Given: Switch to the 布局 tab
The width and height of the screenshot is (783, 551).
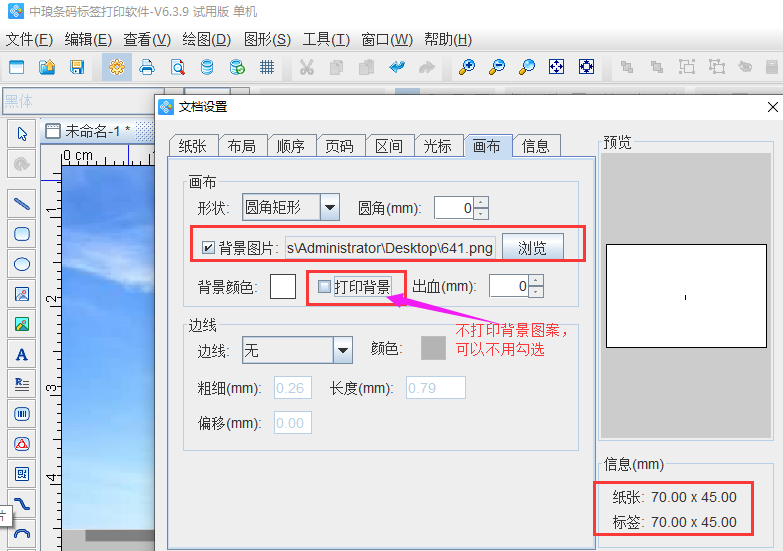Looking at the screenshot, I should click(242, 146).
